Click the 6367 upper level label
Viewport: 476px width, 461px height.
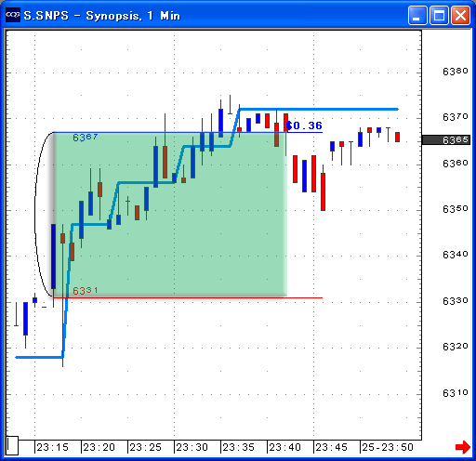[86, 138]
